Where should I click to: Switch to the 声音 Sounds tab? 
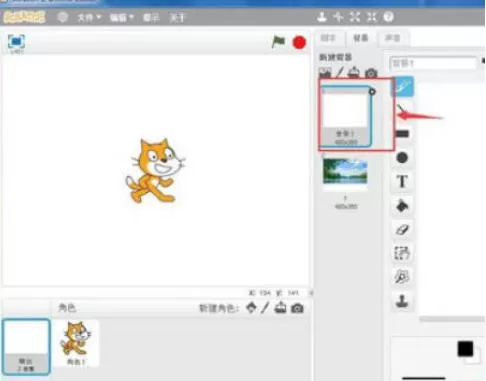(x=393, y=38)
